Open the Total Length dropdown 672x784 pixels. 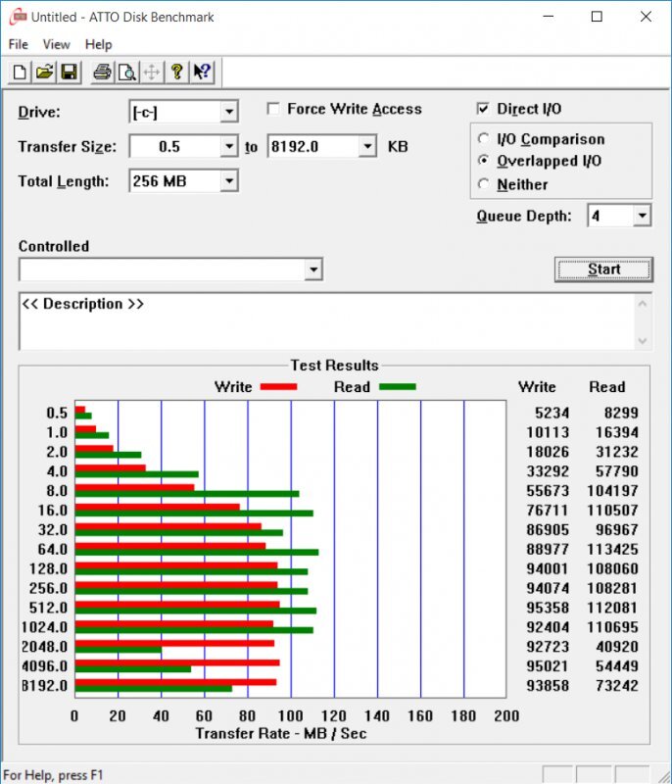click(x=228, y=181)
